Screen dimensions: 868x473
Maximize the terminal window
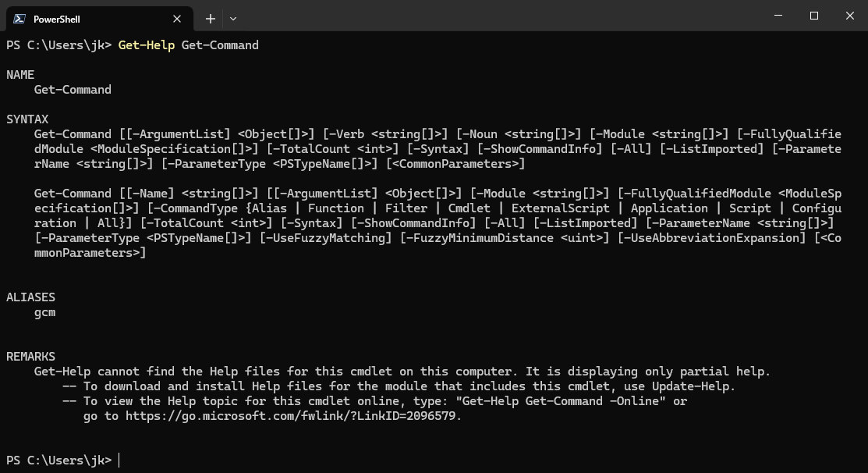[x=814, y=16]
